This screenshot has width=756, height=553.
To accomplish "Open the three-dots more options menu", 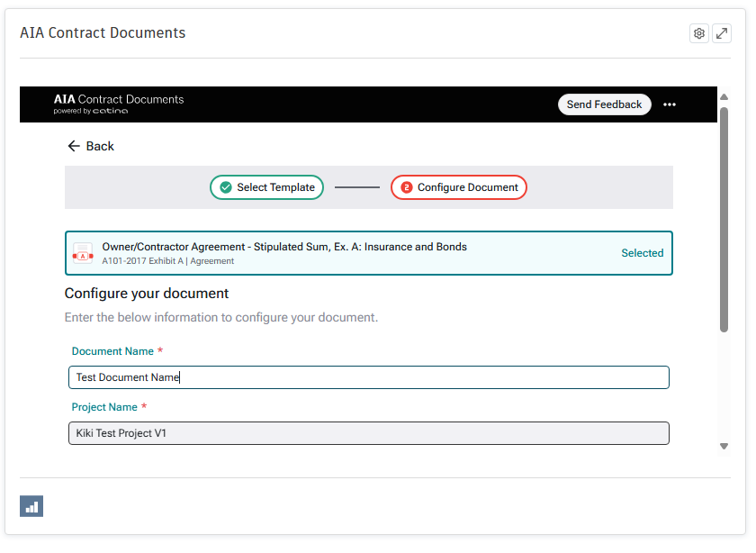I will [x=670, y=104].
